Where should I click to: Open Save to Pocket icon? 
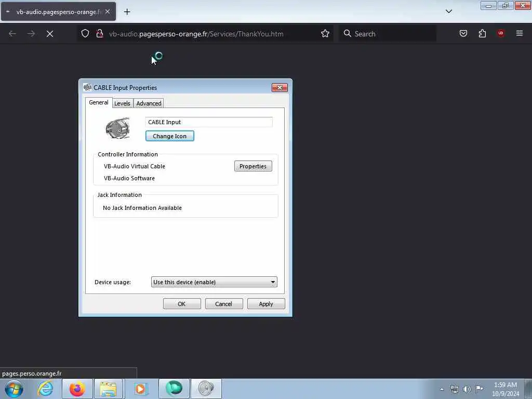[x=463, y=33]
